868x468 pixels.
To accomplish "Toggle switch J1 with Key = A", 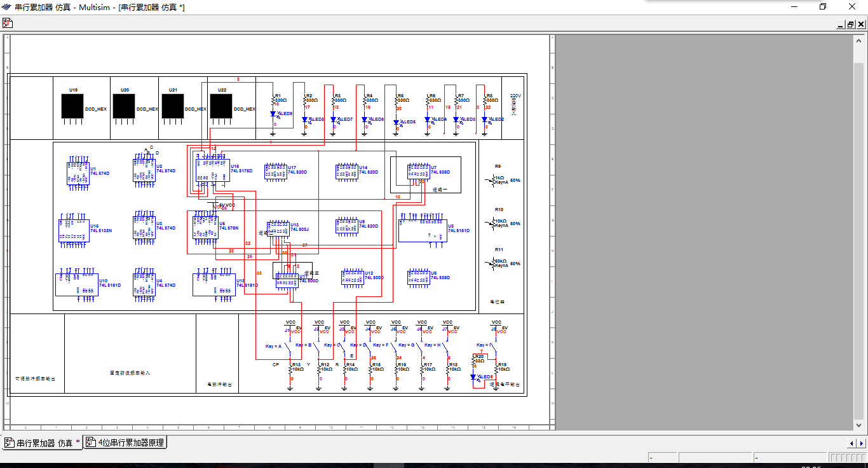I will [x=287, y=348].
